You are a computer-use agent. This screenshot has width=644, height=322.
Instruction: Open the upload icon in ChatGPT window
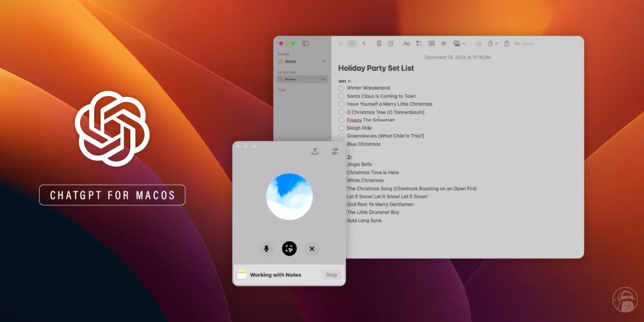tap(315, 151)
